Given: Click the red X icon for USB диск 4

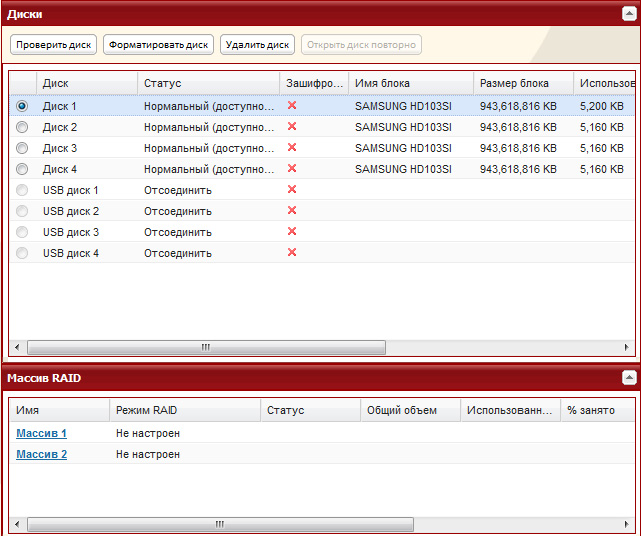Looking at the screenshot, I should pyautogui.click(x=292, y=253).
